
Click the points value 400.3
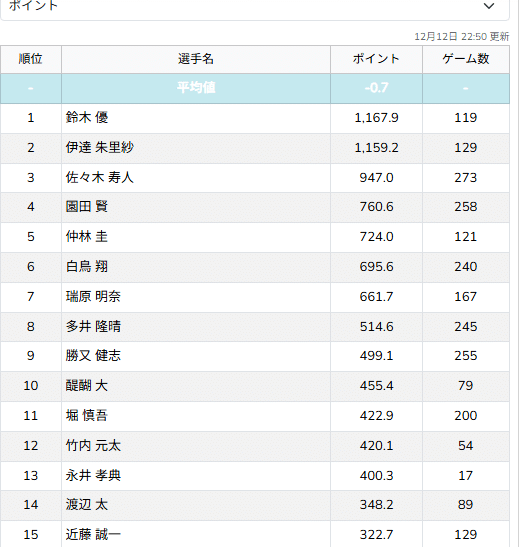[376, 476]
